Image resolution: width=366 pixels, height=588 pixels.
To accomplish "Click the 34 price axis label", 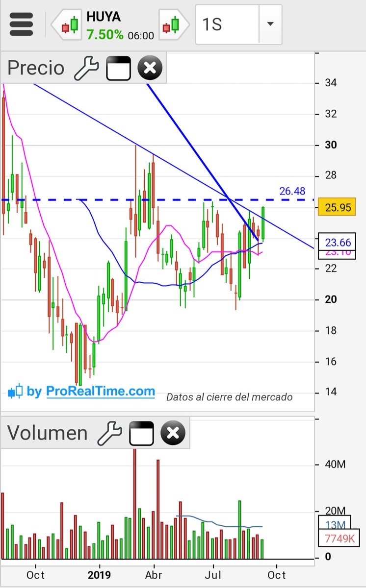I will coord(331,83).
